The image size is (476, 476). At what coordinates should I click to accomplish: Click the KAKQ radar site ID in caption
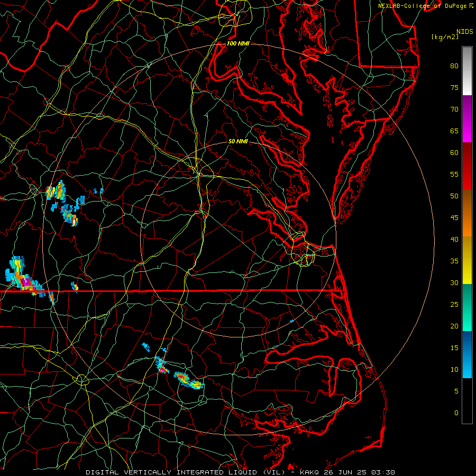[x=309, y=472]
